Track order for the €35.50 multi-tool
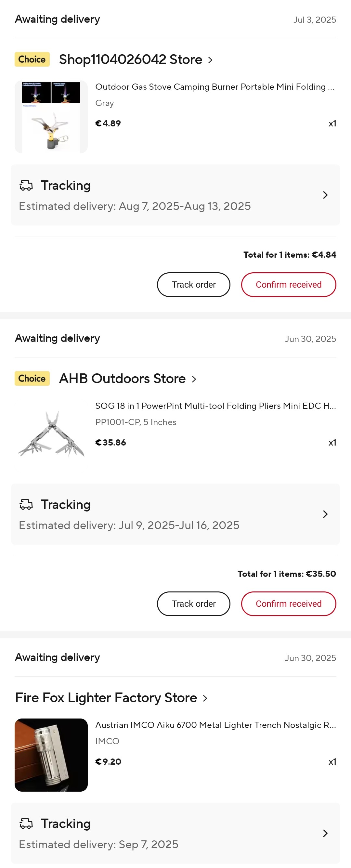Screen dimensions: 351x868 pos(194,604)
